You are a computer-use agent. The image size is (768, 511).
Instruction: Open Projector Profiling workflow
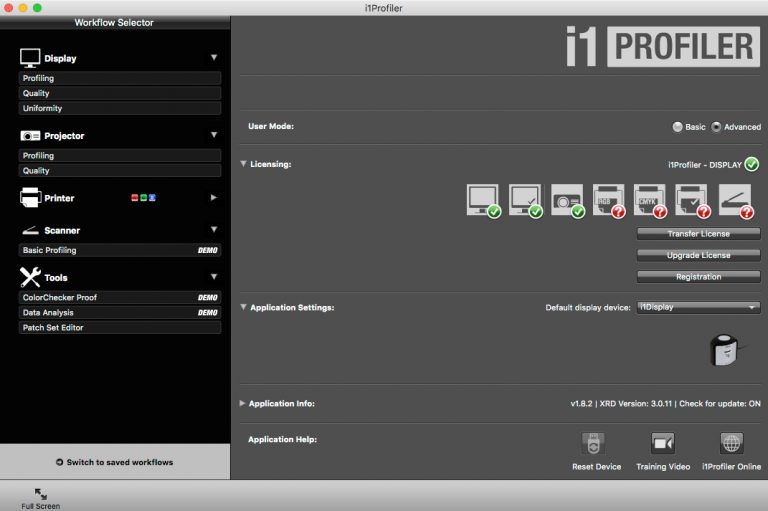(120, 155)
